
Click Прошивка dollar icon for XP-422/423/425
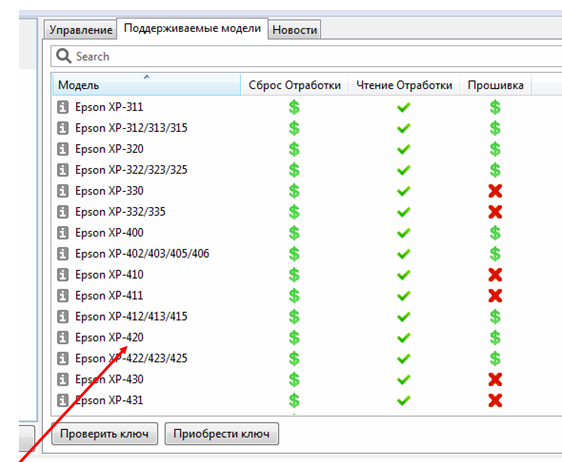495,358
